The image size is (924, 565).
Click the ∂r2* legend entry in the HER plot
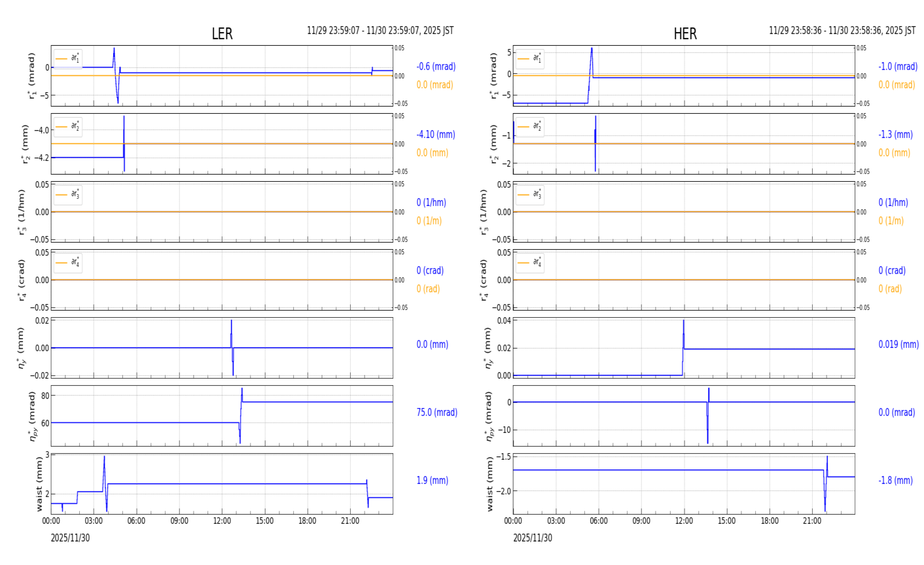530,127
